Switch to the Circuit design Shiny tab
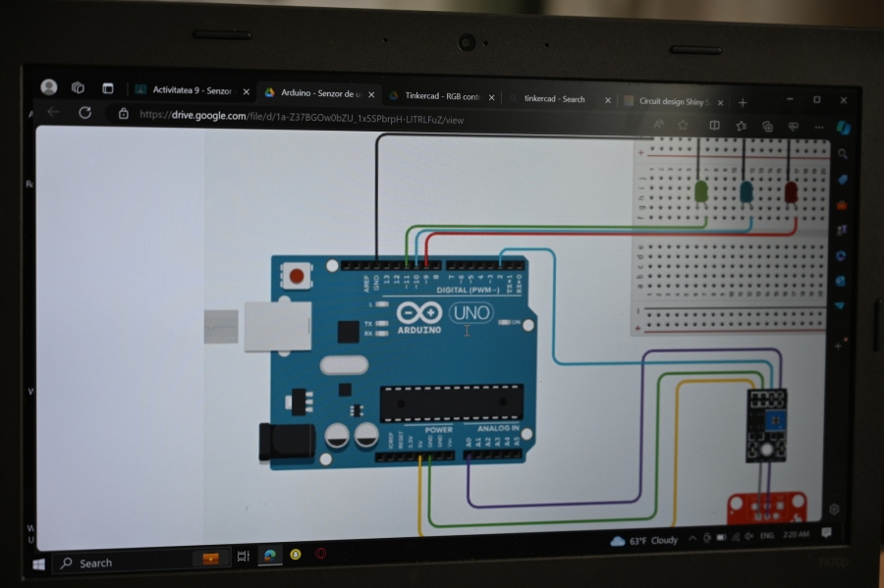This screenshot has height=588, width=884. click(x=671, y=101)
